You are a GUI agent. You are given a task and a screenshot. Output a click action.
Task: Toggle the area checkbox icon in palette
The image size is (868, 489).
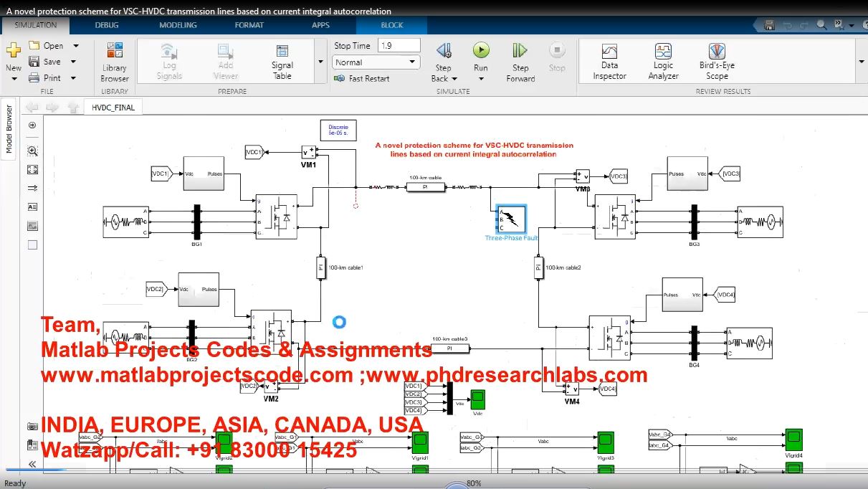[32, 244]
